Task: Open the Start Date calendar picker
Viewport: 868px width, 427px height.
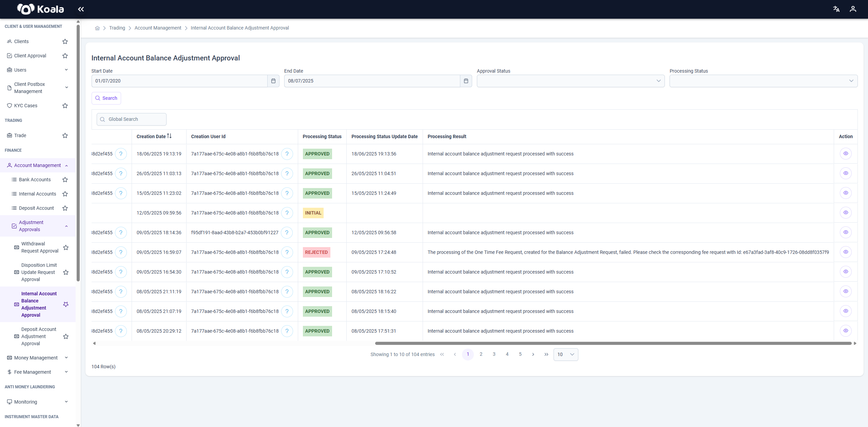Action: (273, 81)
